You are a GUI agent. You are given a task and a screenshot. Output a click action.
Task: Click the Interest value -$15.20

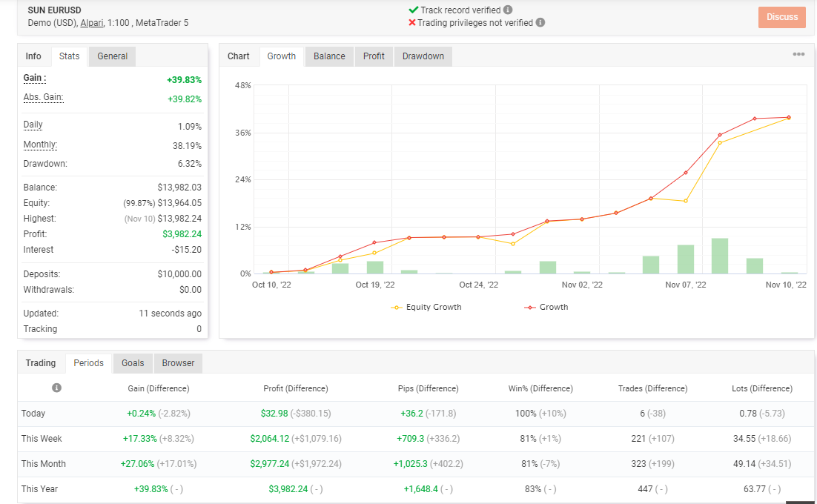[187, 250]
